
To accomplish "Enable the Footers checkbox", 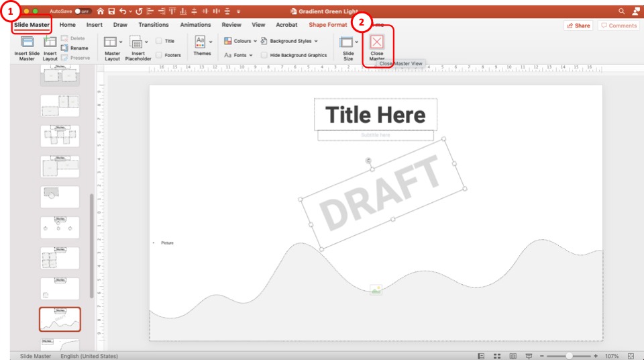I will click(x=159, y=55).
